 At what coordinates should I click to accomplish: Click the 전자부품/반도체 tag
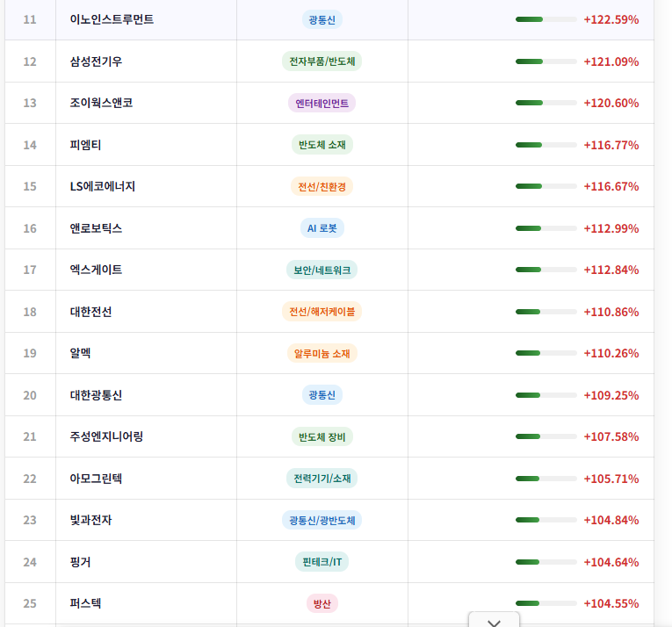[322, 61]
